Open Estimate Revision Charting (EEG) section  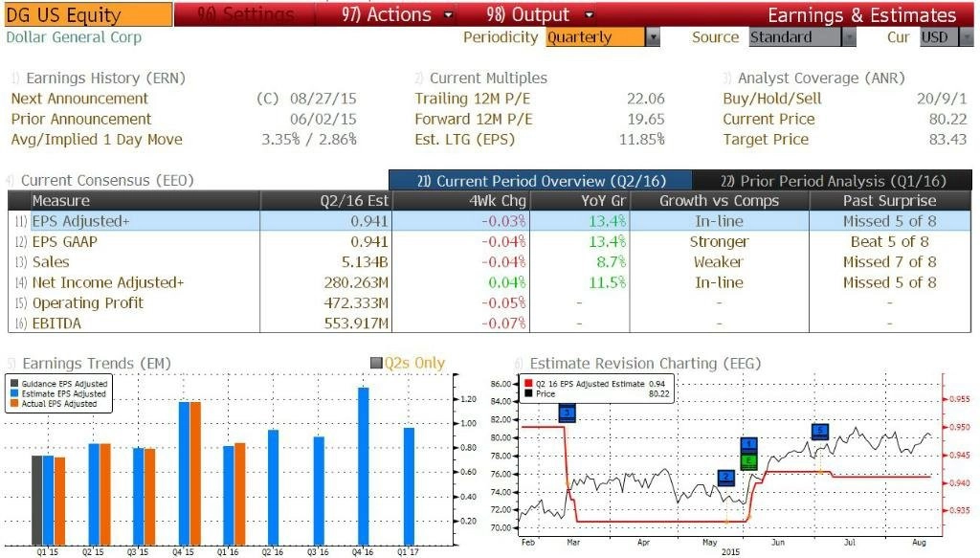(x=645, y=364)
